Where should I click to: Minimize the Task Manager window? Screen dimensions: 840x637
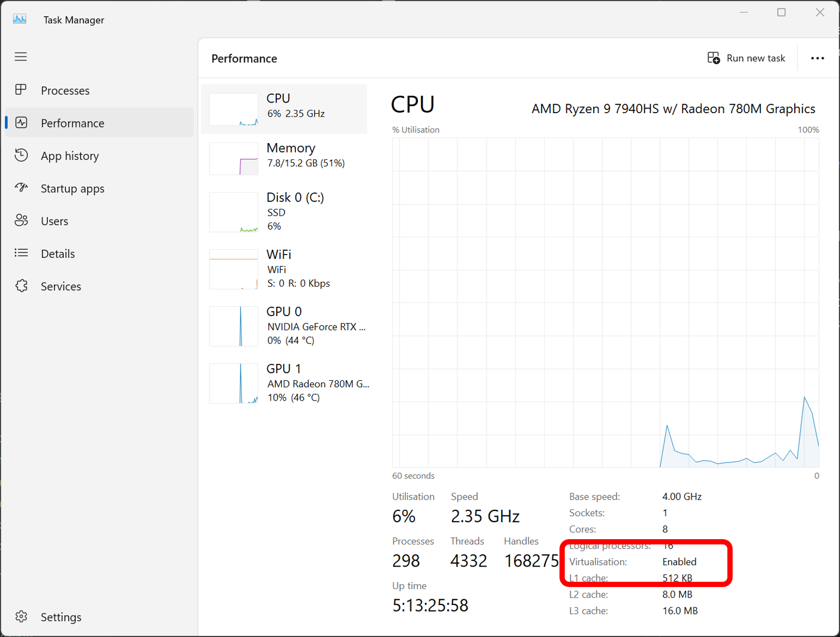click(744, 12)
